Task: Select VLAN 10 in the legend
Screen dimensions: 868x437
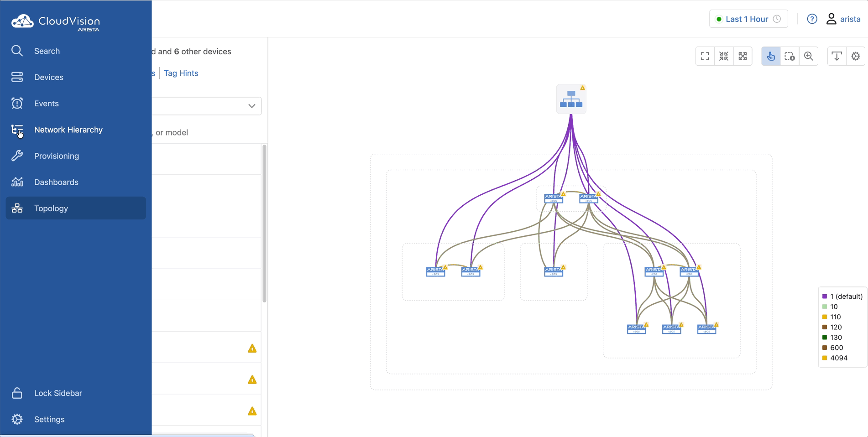Action: tap(830, 307)
